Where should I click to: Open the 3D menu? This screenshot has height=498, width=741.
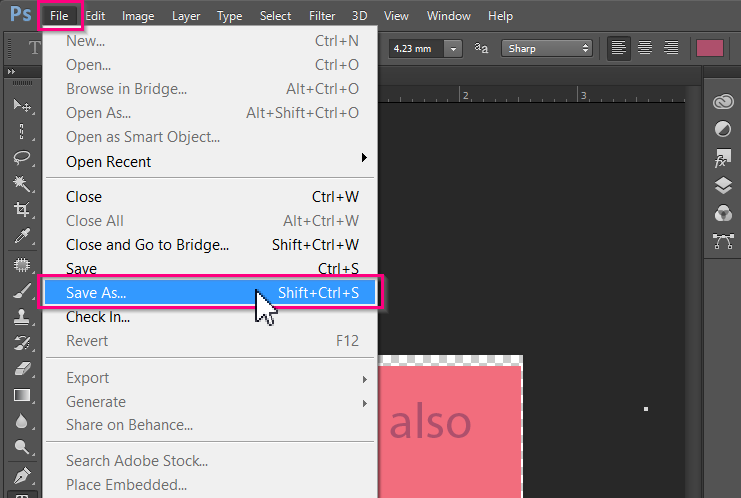[x=359, y=16]
